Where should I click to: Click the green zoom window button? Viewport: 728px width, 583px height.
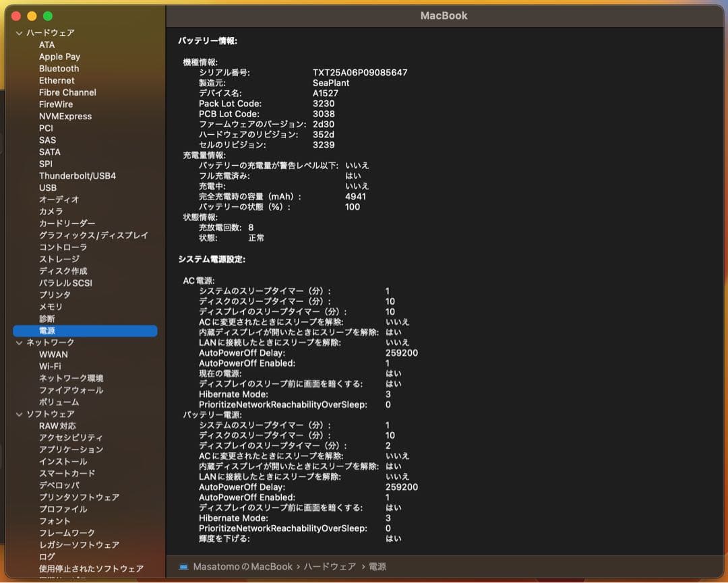pyautogui.click(x=47, y=16)
